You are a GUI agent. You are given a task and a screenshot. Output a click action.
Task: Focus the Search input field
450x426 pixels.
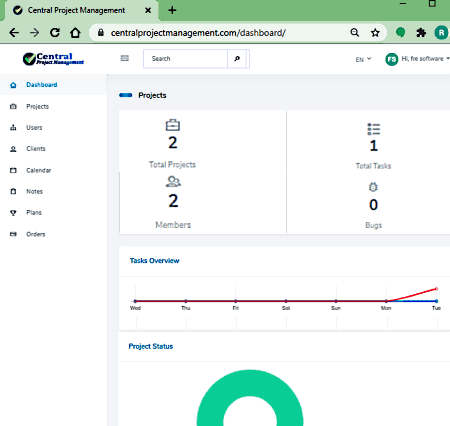[186, 59]
